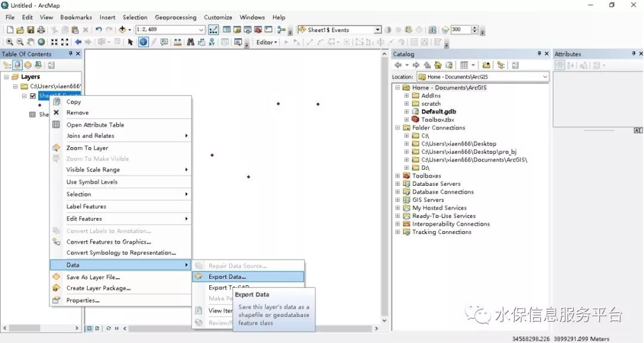
Task: Open the Find binoculars tool
Action: pyautogui.click(x=191, y=42)
